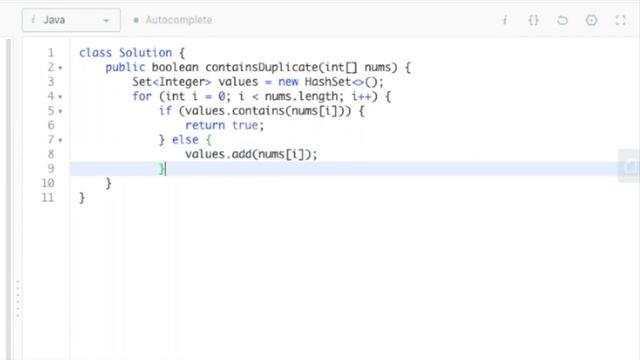The height and width of the screenshot is (360, 640).
Task: Click 'return true;' statement
Action: (x=224, y=125)
